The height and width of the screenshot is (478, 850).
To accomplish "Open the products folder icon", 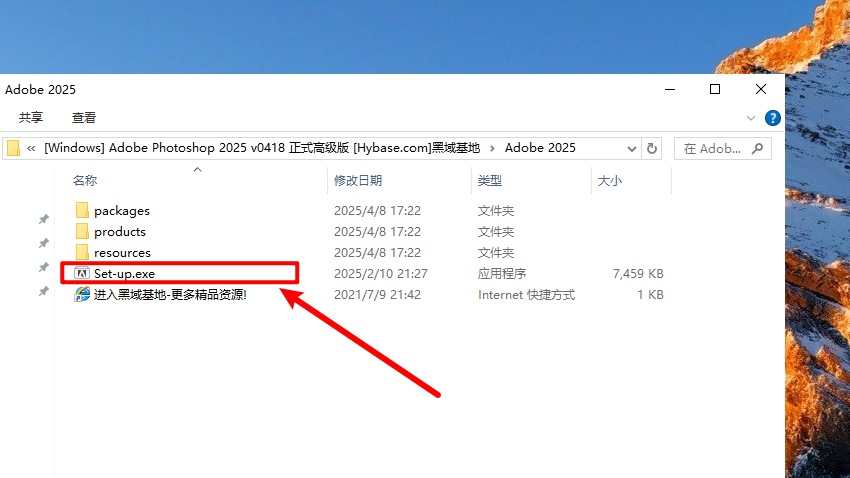I will point(82,231).
